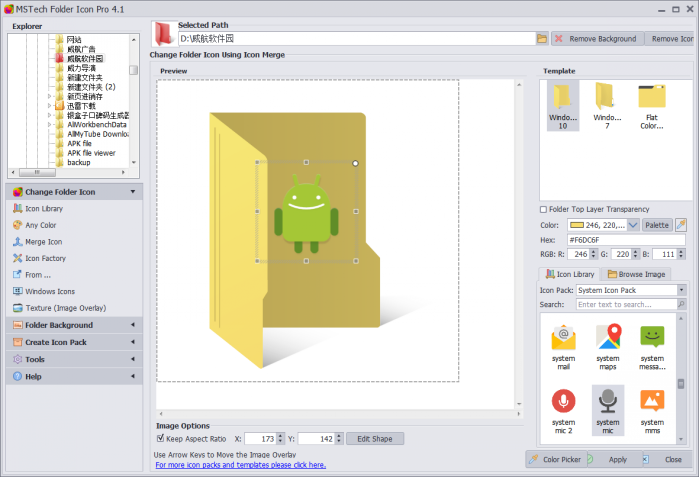Adjust the G value stepper
Viewport: 699px width, 477px height.
tap(636, 254)
